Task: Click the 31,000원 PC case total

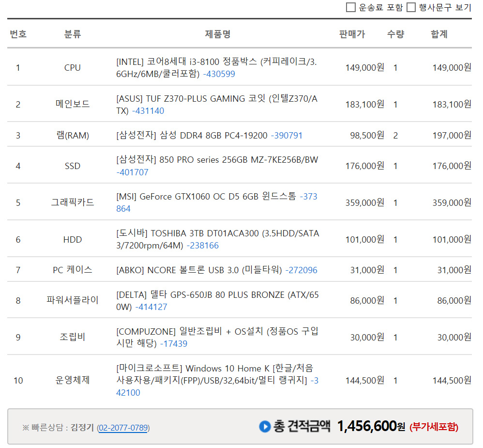Action: click(x=454, y=270)
